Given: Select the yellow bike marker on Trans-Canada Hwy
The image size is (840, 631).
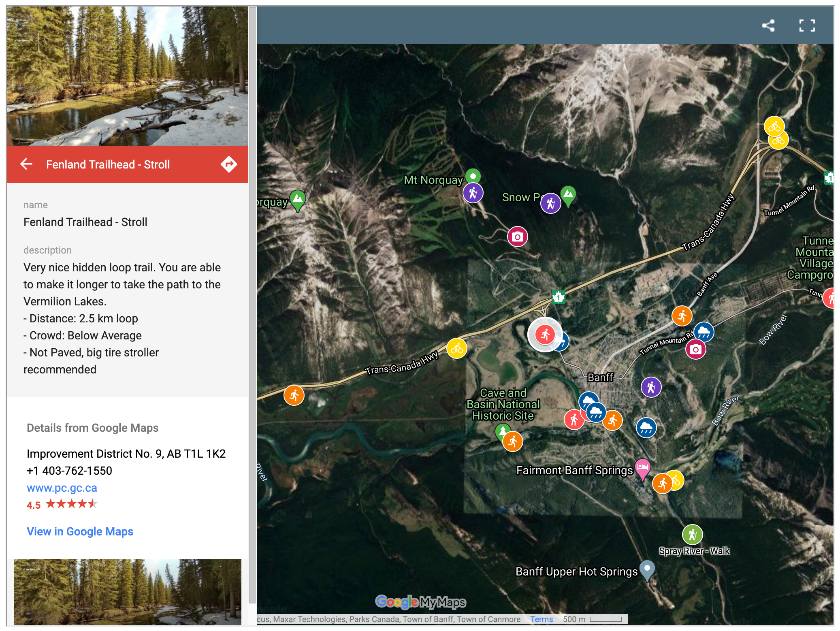Looking at the screenshot, I should pos(456,348).
